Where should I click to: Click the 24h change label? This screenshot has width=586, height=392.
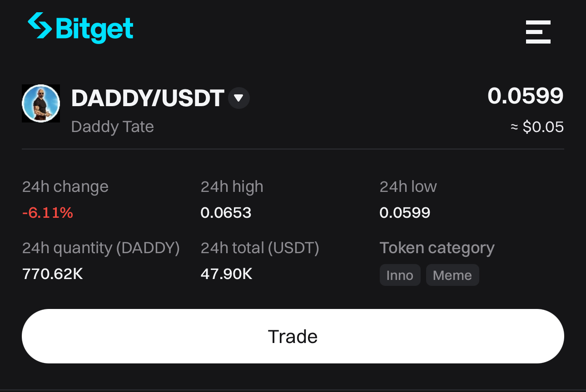[65, 187]
